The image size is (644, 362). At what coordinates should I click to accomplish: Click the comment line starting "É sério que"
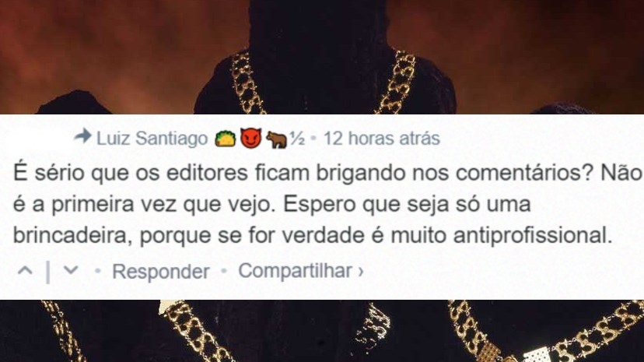pos(327,173)
